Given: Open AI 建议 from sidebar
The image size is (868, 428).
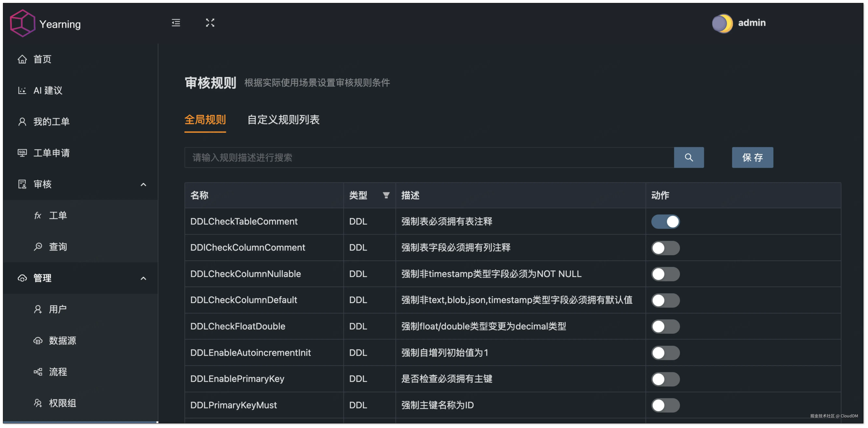Looking at the screenshot, I should [48, 90].
